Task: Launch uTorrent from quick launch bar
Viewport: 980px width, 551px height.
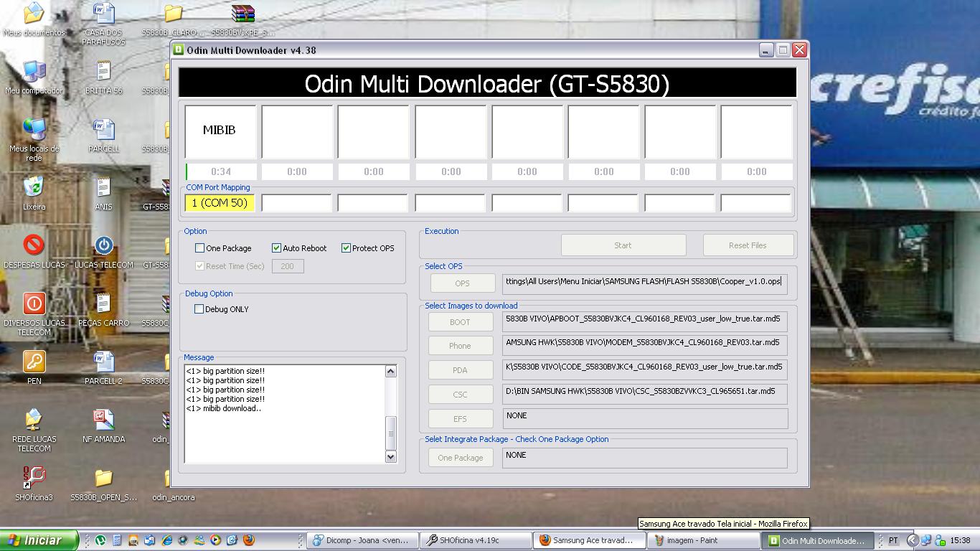Action: pos(100,540)
